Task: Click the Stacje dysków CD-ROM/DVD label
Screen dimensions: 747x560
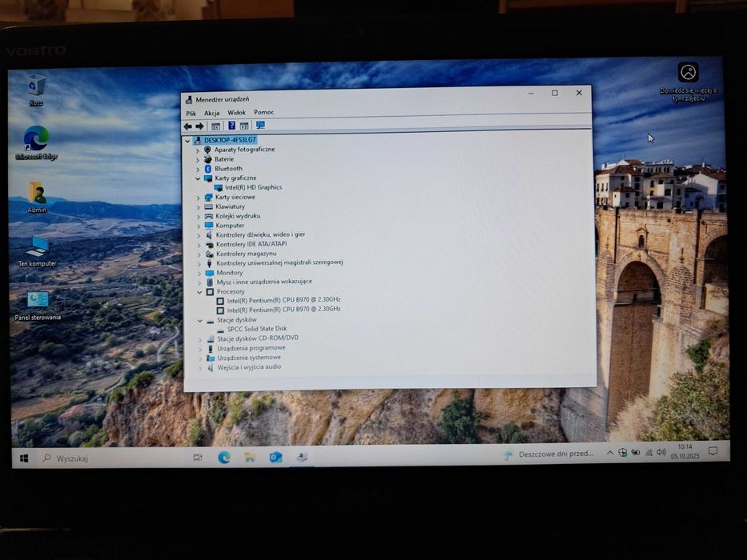Action: click(258, 338)
